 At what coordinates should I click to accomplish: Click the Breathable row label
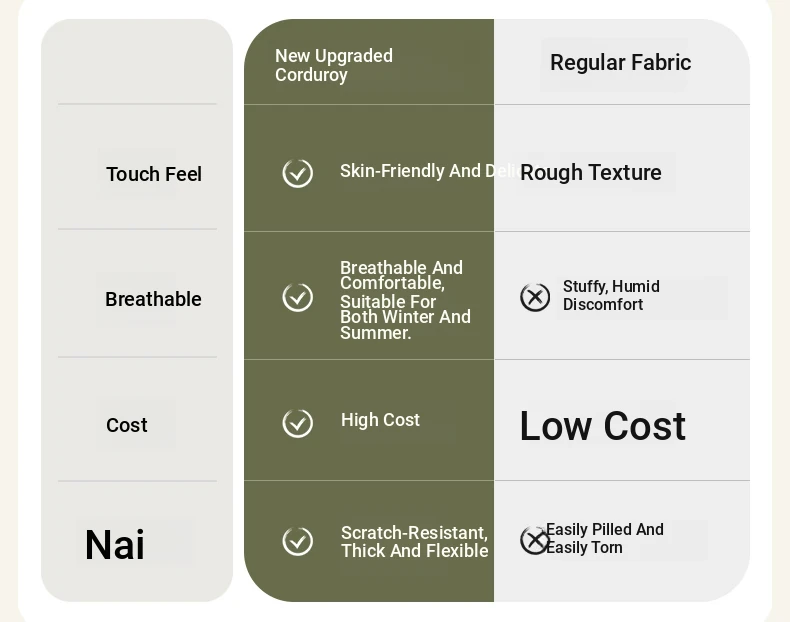coord(153,299)
